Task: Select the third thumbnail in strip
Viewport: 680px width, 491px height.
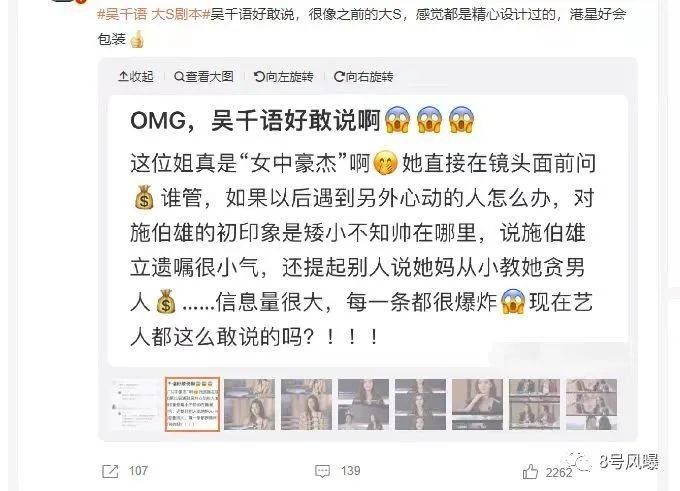Action: [x=249, y=405]
